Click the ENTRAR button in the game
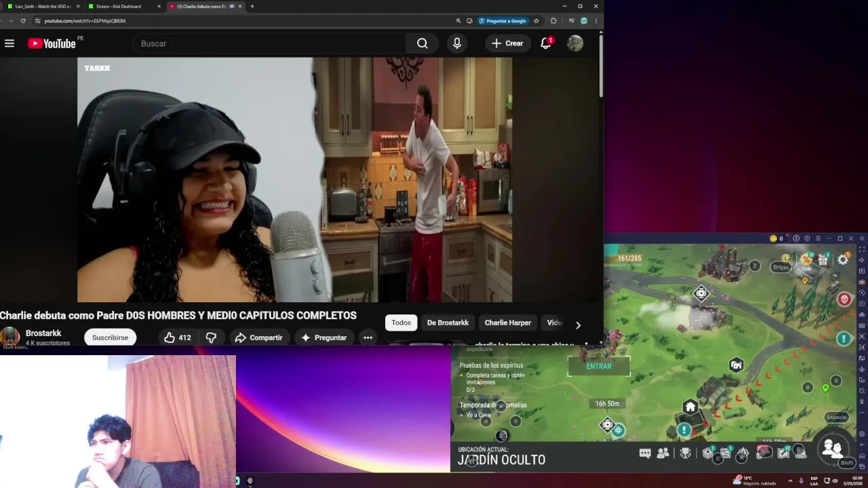The width and height of the screenshot is (868, 488). 599,366
